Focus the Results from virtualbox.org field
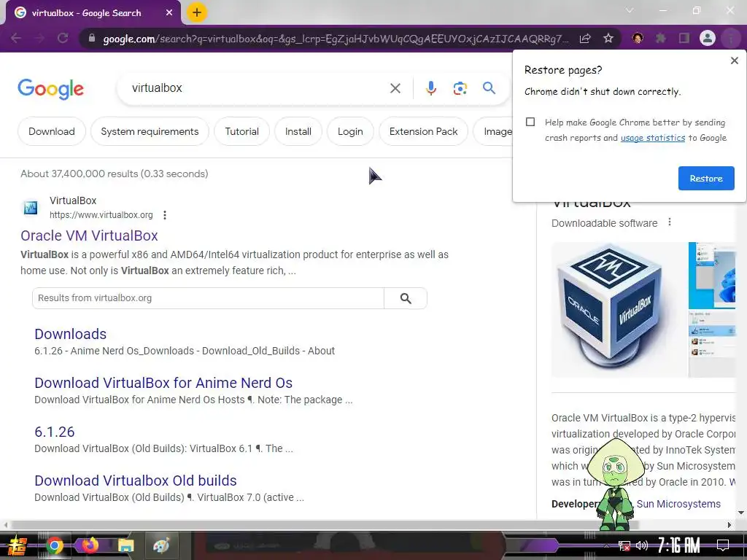The width and height of the screenshot is (747, 560). pos(208,298)
